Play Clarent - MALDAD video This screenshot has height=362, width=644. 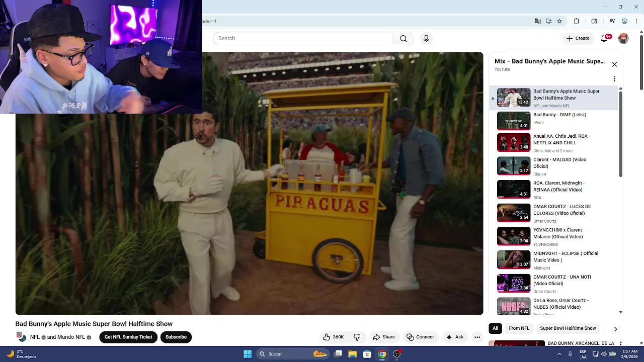pyautogui.click(x=553, y=166)
